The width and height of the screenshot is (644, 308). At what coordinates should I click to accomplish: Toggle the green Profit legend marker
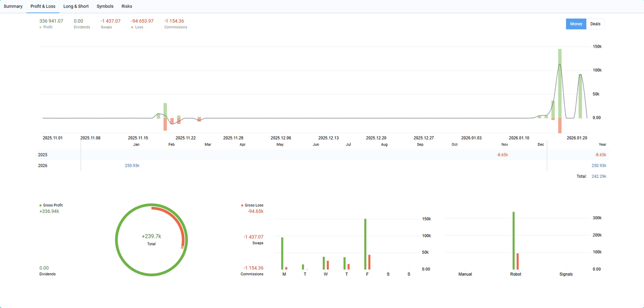pyautogui.click(x=41, y=27)
